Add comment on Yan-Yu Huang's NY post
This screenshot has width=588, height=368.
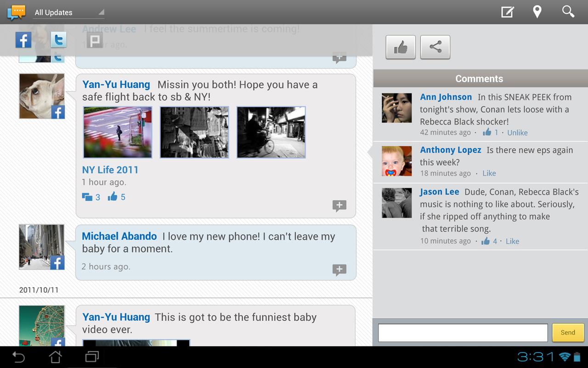click(339, 206)
